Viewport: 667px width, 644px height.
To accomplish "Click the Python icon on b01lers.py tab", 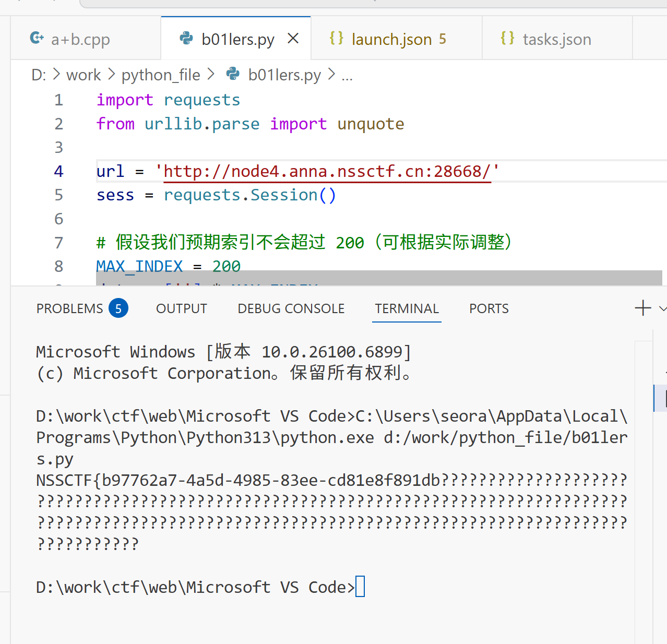I will 186,38.
